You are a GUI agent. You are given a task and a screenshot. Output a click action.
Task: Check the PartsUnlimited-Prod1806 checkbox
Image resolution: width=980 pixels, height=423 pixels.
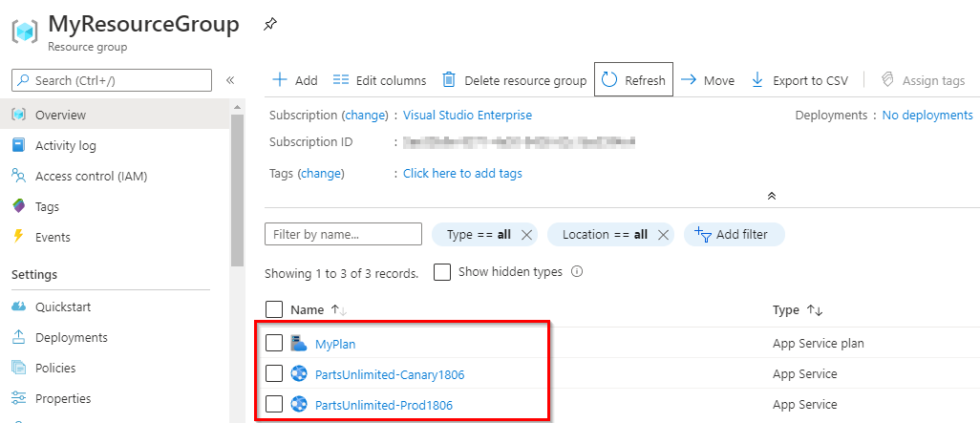(274, 404)
